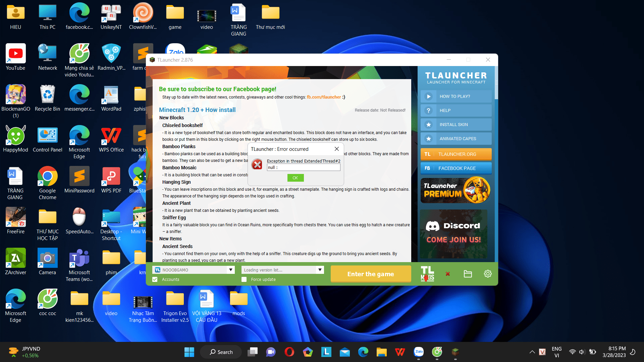
Task: Open the game folder icon
Action: click(468, 274)
